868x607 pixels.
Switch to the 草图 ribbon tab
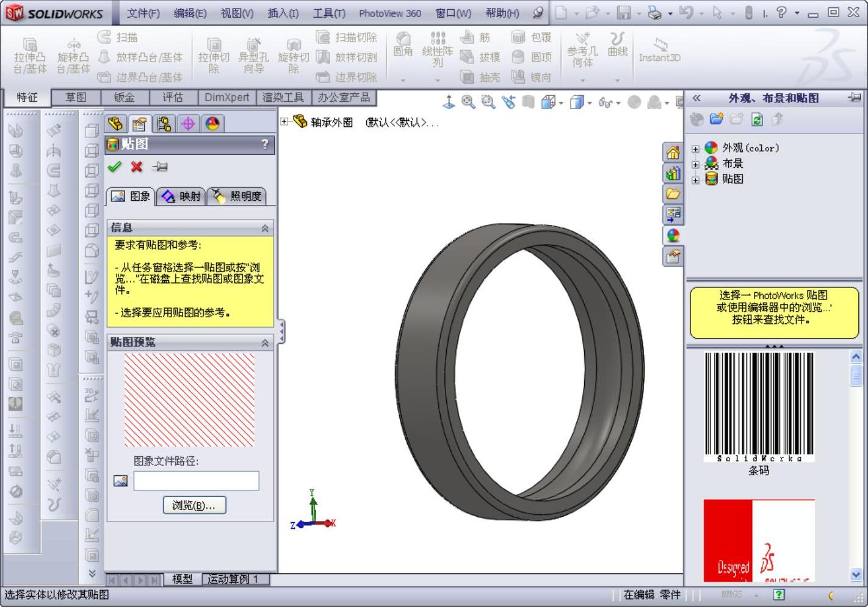(76, 98)
